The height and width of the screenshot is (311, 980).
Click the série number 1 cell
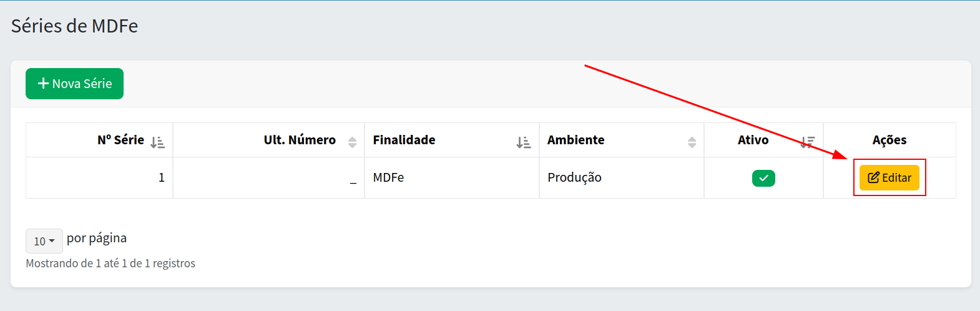161,178
